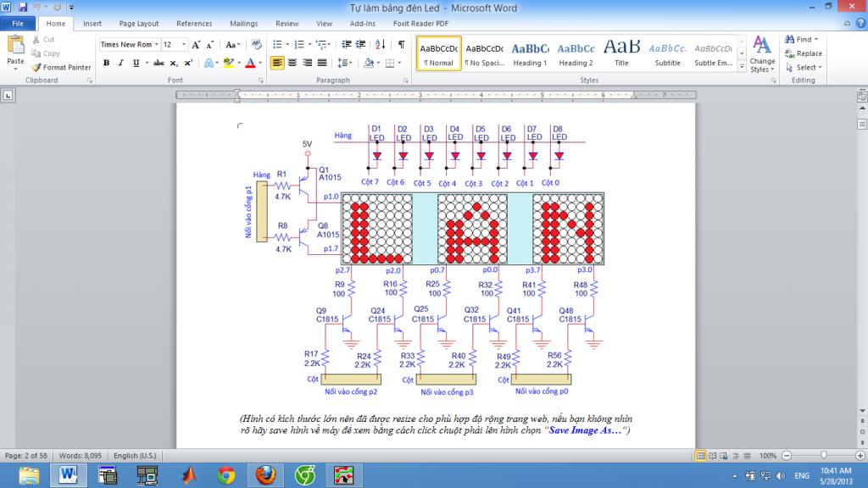Open MATLAB from the taskbar
Image resolution: width=868 pixels, height=488 pixels.
[188, 474]
